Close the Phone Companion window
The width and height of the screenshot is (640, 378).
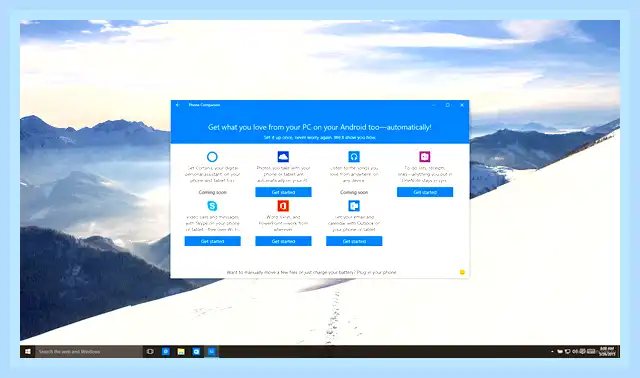coord(462,105)
